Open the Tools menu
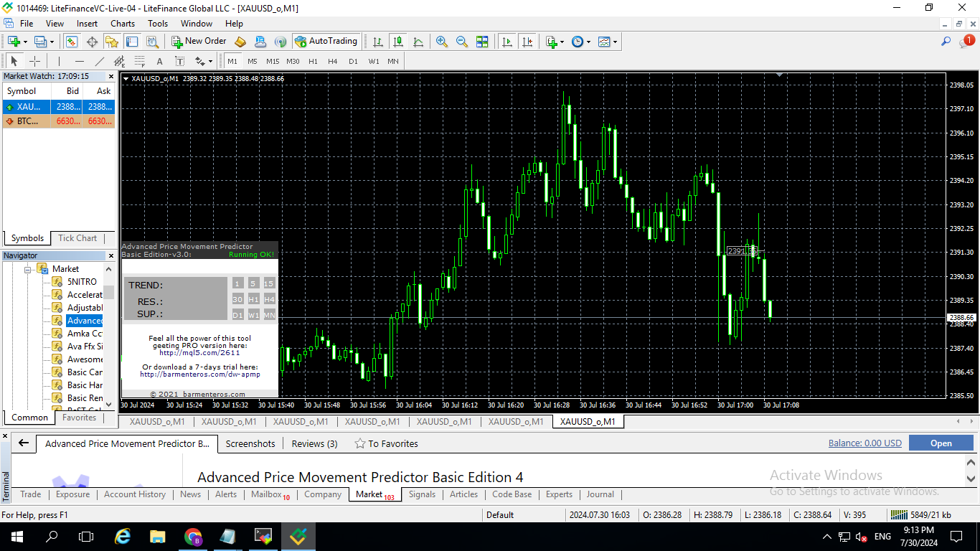The height and width of the screenshot is (551, 980). point(158,24)
